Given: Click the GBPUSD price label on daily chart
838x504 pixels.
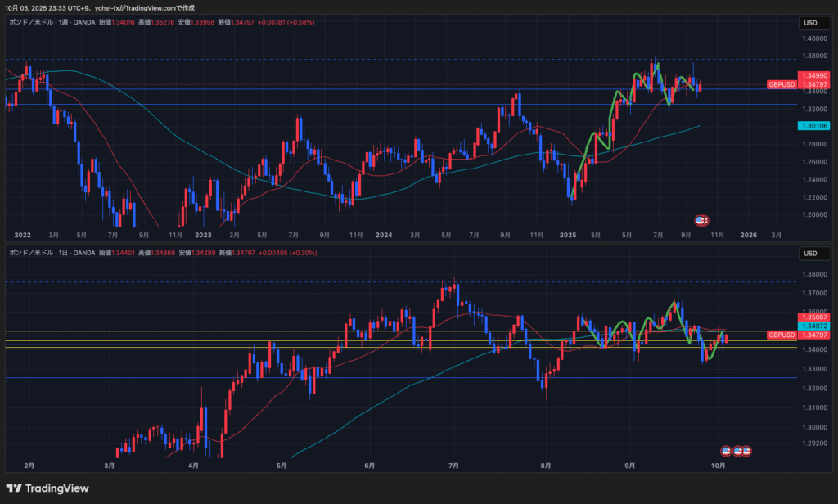Looking at the screenshot, I should click(x=782, y=335).
